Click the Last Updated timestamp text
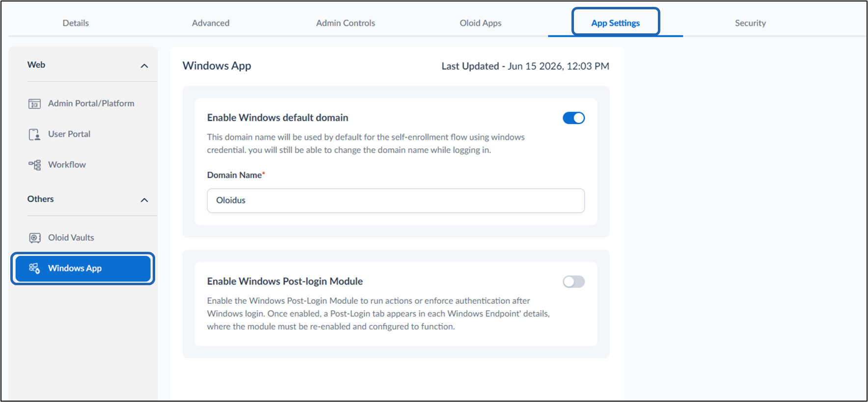Screen dimensions: 868x402 (525, 66)
